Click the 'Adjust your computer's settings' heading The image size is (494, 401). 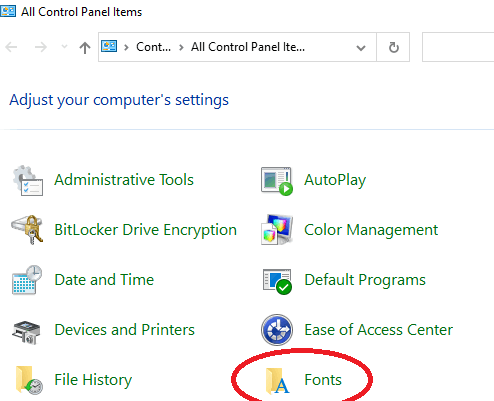pos(119,100)
